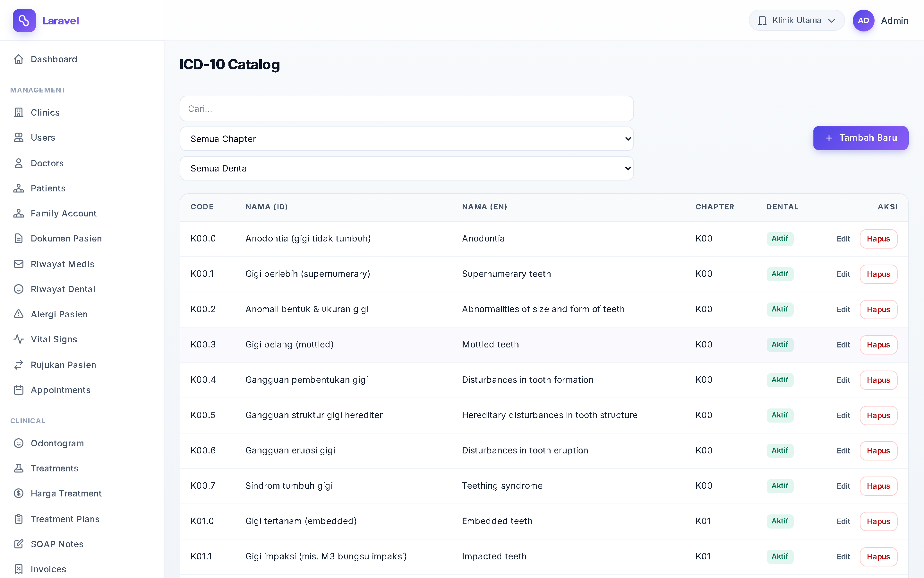Hapus the K00.6 Gangguan erupsi gigi row
924x578 pixels.
point(878,451)
